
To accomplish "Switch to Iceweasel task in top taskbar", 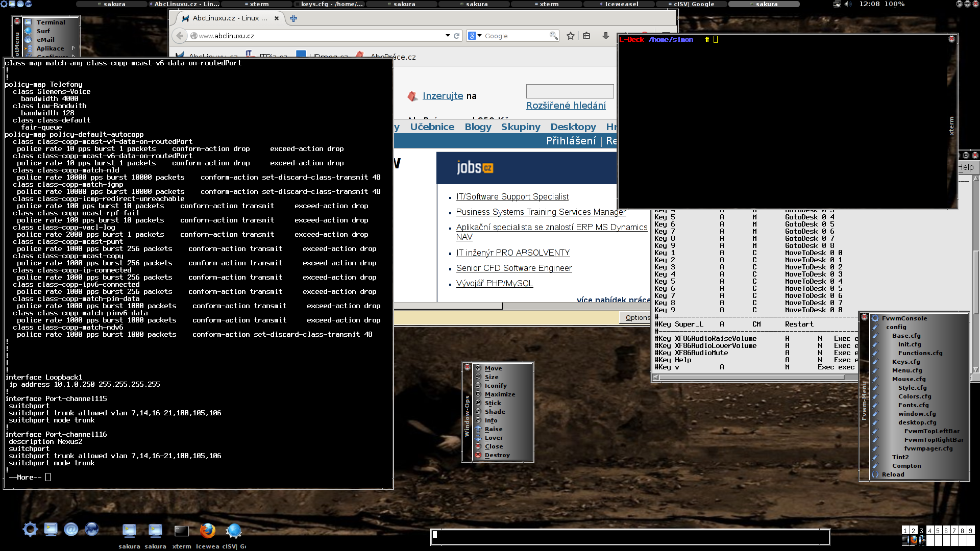I will [619, 4].
